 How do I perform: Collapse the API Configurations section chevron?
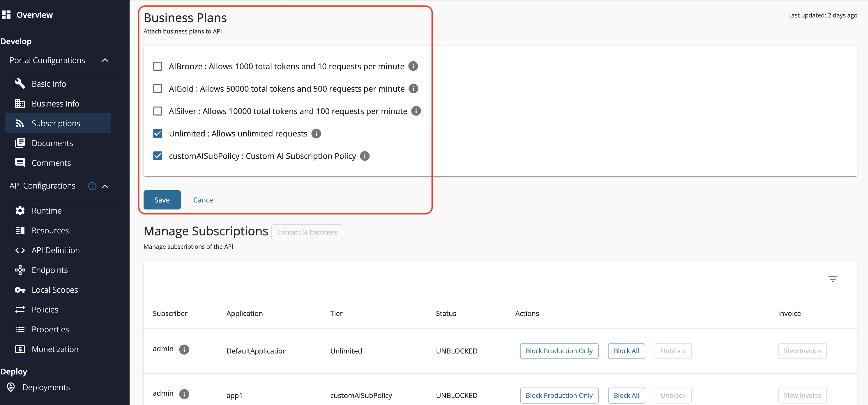click(105, 186)
